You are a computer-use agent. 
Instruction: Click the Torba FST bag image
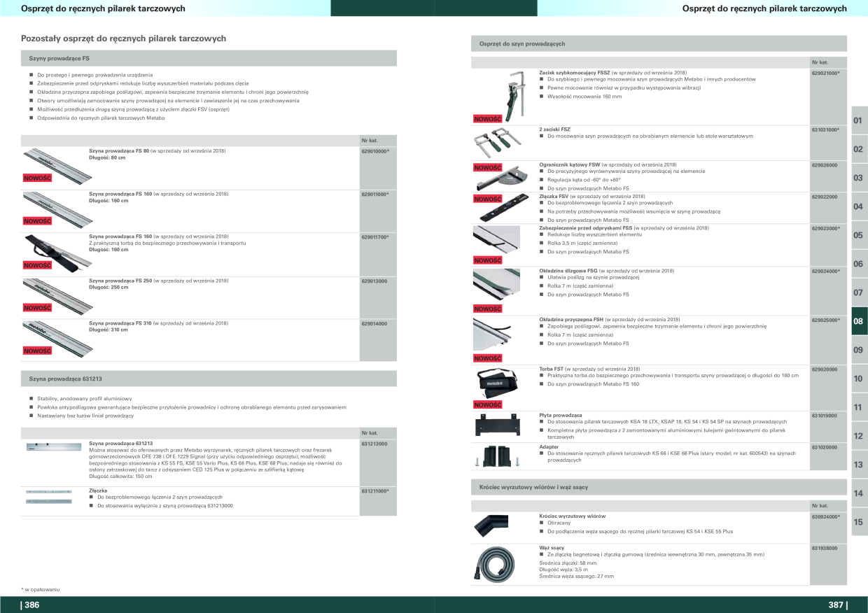click(497, 383)
